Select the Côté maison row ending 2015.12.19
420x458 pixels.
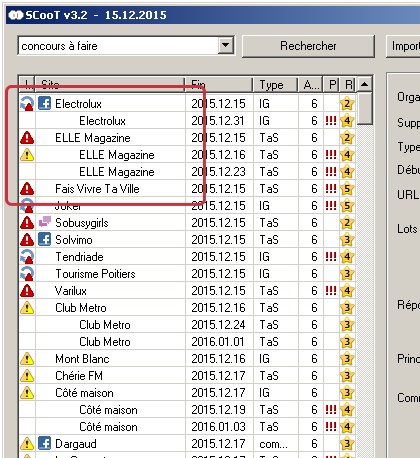click(187, 410)
